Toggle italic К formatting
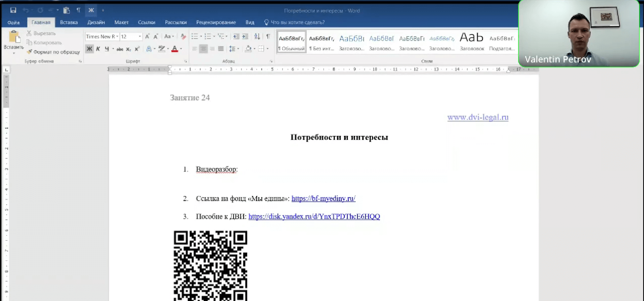Screen dimensions: 644x301 pos(98,49)
